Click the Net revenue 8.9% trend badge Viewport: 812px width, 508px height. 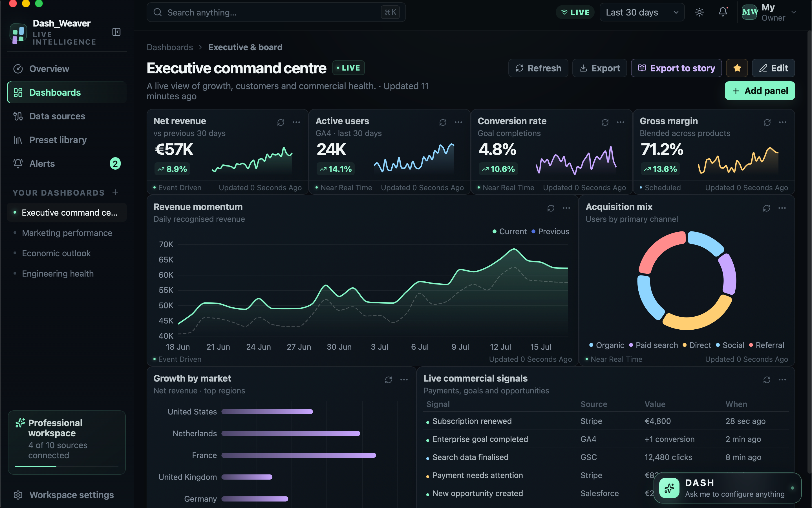click(x=172, y=169)
